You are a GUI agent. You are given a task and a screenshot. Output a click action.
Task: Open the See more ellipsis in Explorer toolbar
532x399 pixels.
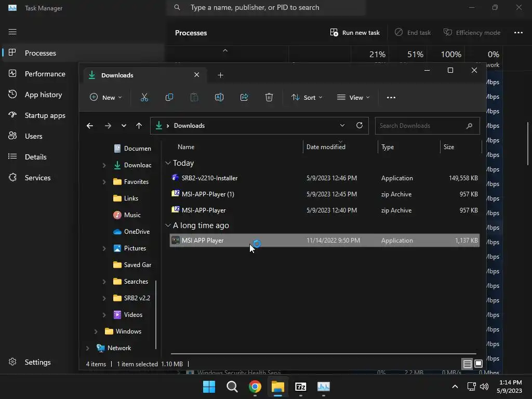click(391, 97)
